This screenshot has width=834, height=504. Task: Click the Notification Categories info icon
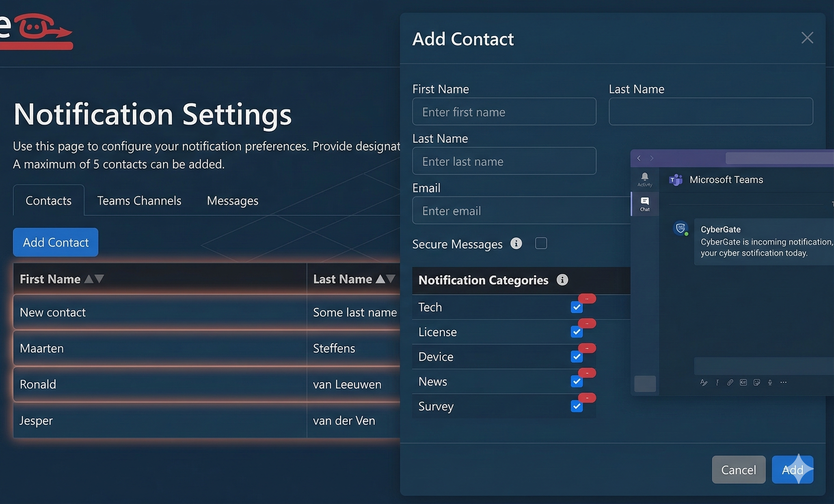[x=562, y=280]
